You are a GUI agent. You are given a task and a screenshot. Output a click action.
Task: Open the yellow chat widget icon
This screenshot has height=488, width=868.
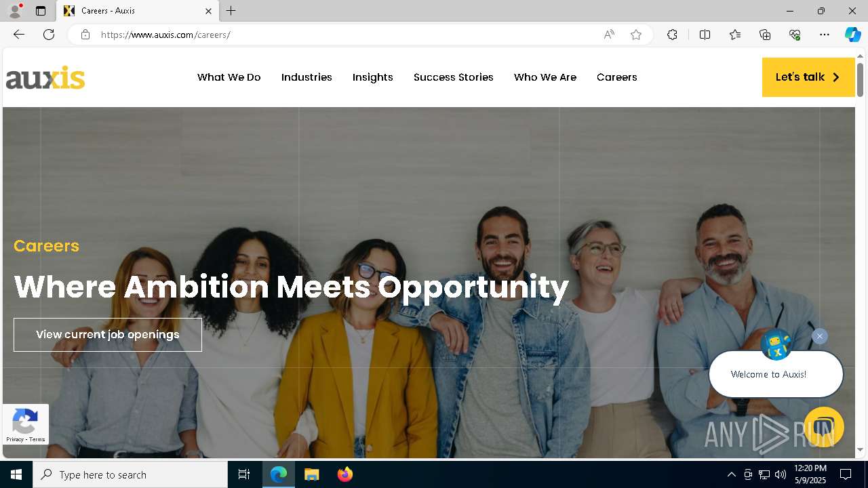click(x=824, y=426)
